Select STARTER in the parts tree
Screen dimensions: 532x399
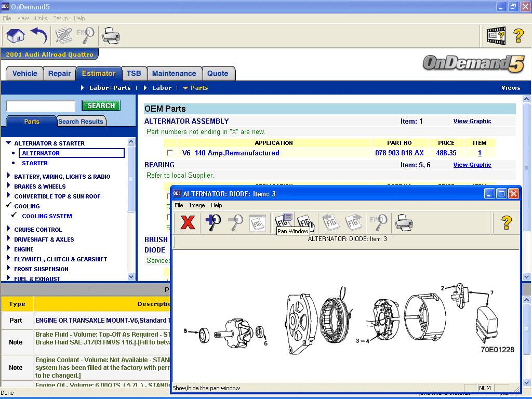click(35, 163)
